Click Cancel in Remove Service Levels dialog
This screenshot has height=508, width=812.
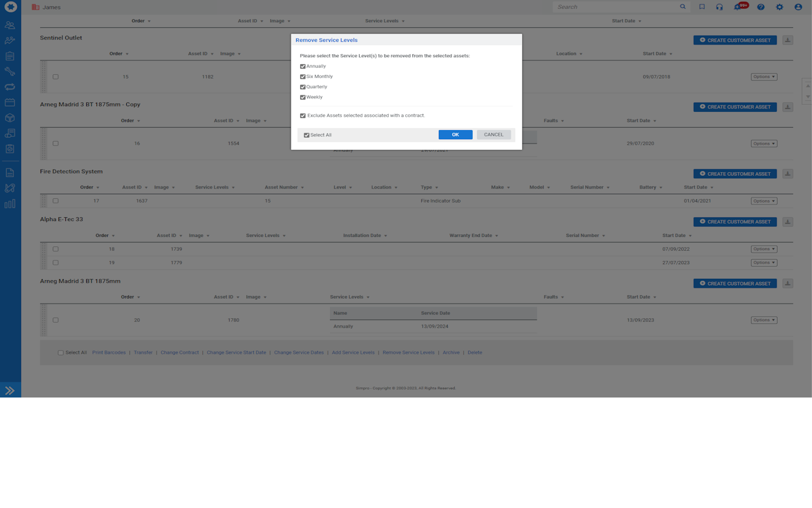(x=494, y=135)
